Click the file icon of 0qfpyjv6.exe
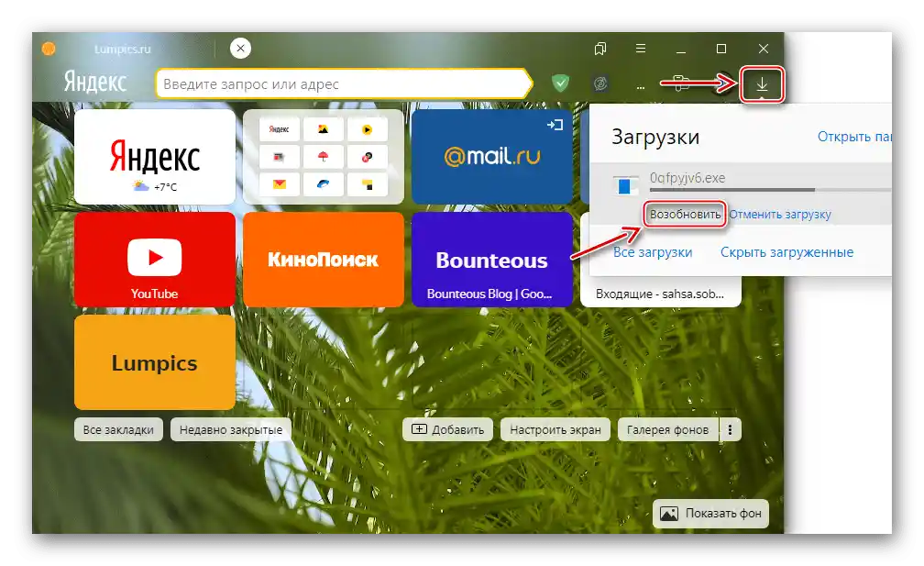Viewport: 924px width, 566px height. 624,185
